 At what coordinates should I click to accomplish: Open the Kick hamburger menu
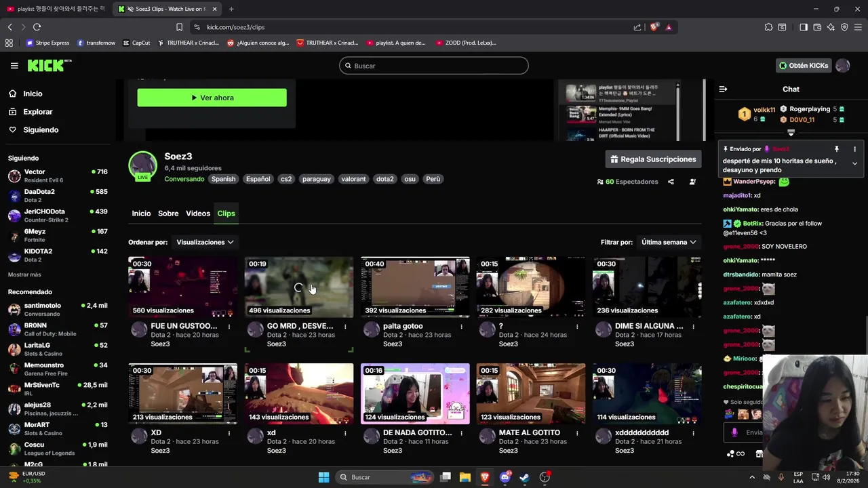14,66
